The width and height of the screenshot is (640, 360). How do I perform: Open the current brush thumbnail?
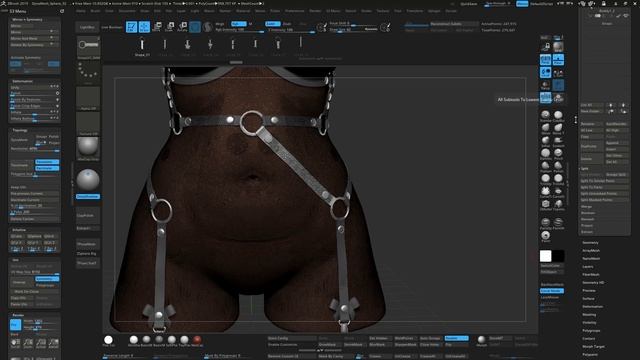click(88, 47)
